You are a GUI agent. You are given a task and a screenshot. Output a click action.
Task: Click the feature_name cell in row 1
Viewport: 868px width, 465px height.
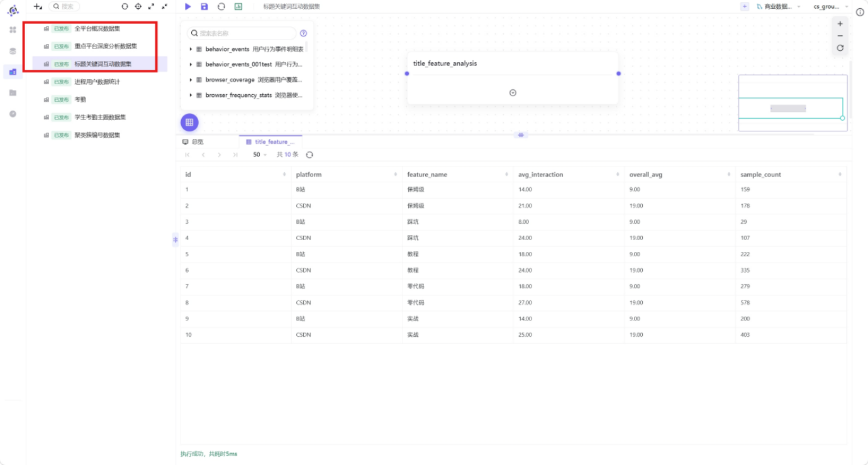pos(458,189)
